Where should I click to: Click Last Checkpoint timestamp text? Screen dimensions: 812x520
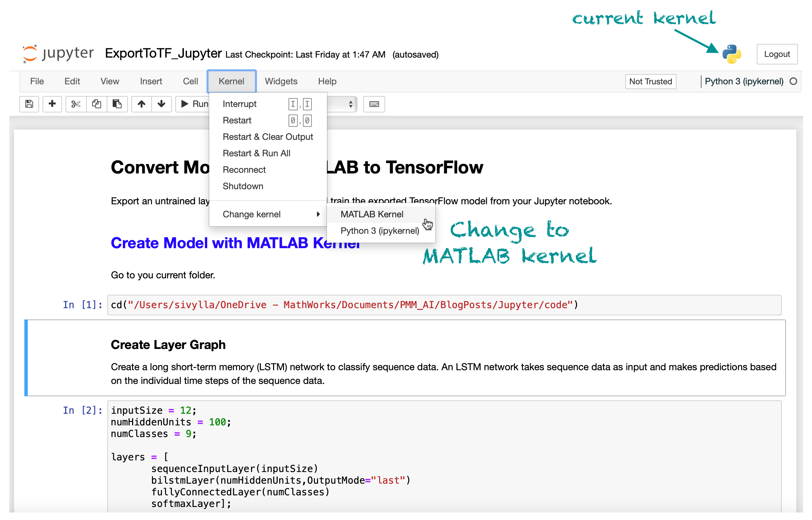pos(305,55)
